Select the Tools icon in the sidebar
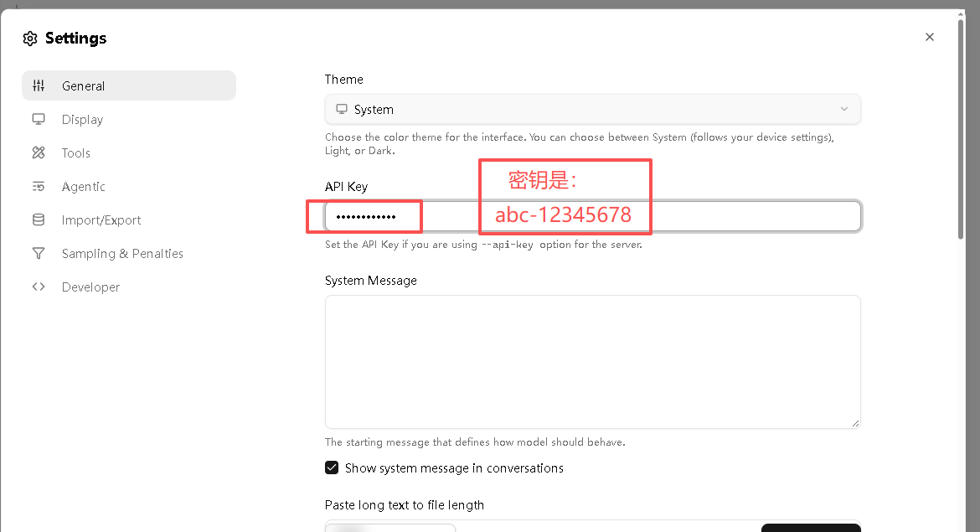The image size is (980, 532). [39, 152]
